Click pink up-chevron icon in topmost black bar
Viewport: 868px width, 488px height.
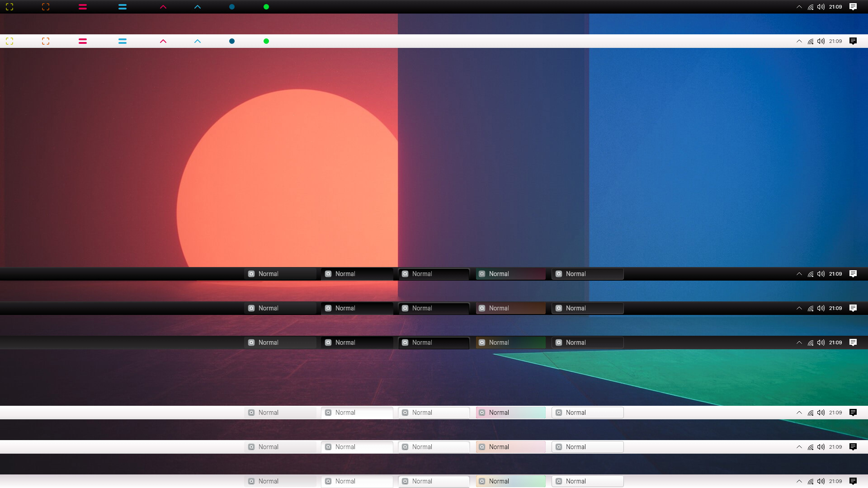[163, 7]
